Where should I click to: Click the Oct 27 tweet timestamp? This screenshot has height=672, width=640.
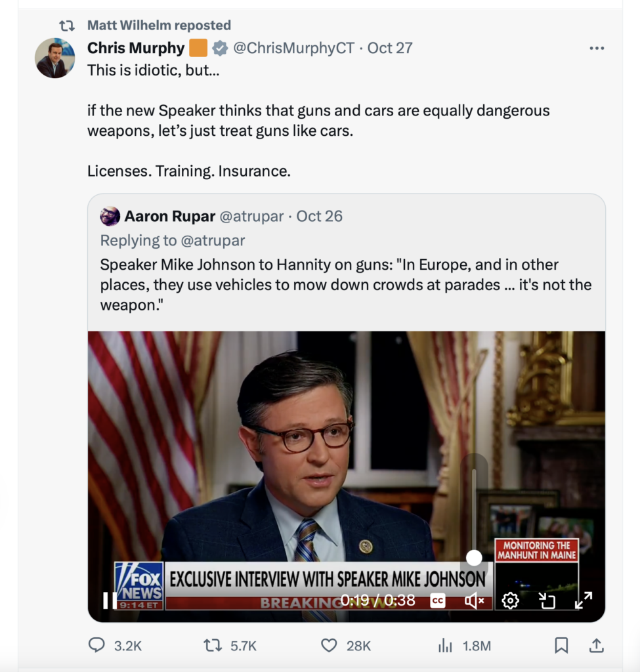[390, 48]
